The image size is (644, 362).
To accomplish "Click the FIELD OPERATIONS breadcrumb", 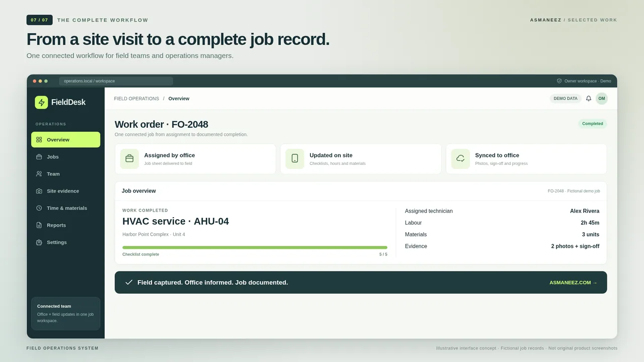I will click(x=136, y=99).
